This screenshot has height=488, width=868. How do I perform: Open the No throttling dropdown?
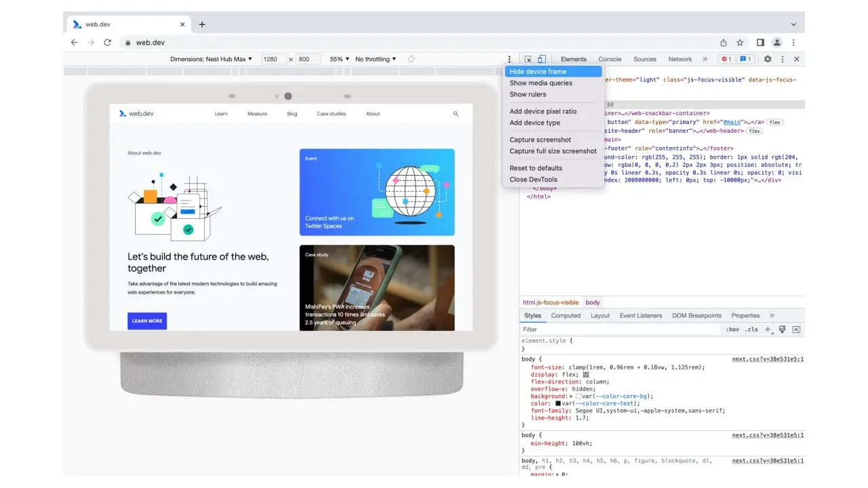coord(375,60)
